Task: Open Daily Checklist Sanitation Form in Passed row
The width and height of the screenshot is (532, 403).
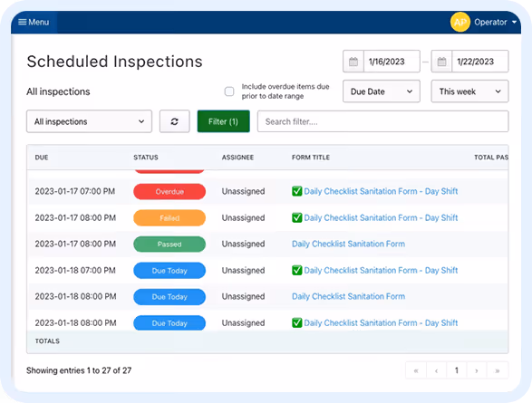Action: (348, 244)
